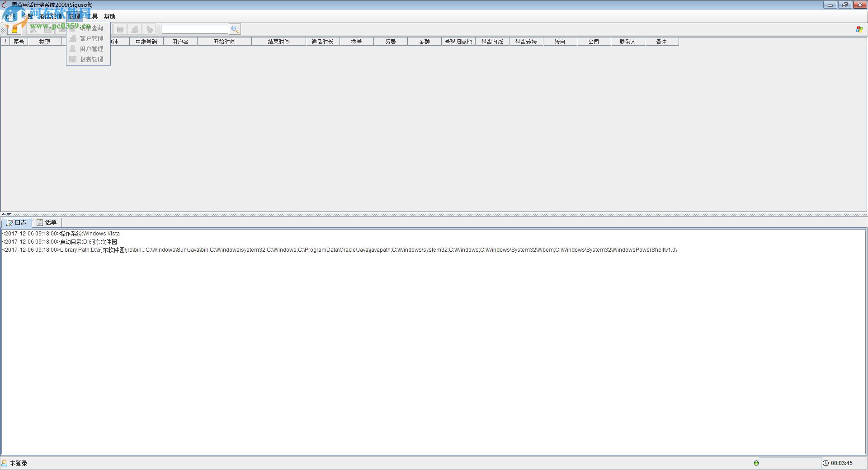Viewport: 868px width, 470px height.
Task: Click the 号码归属地 column header
Action: click(458, 42)
